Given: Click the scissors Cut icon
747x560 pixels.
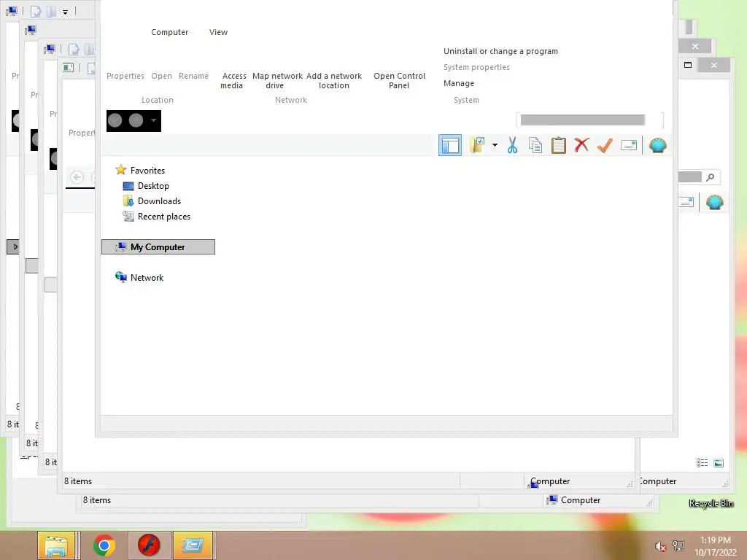Looking at the screenshot, I should [513, 145].
